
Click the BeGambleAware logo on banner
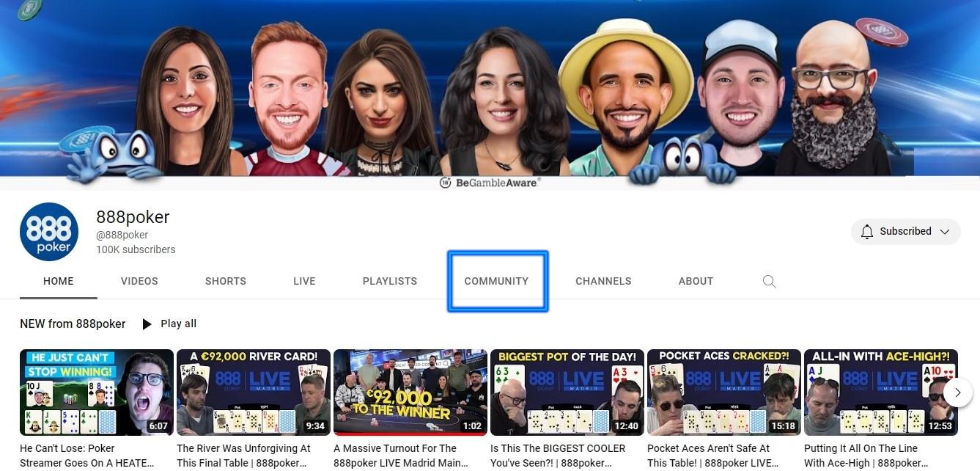click(490, 182)
